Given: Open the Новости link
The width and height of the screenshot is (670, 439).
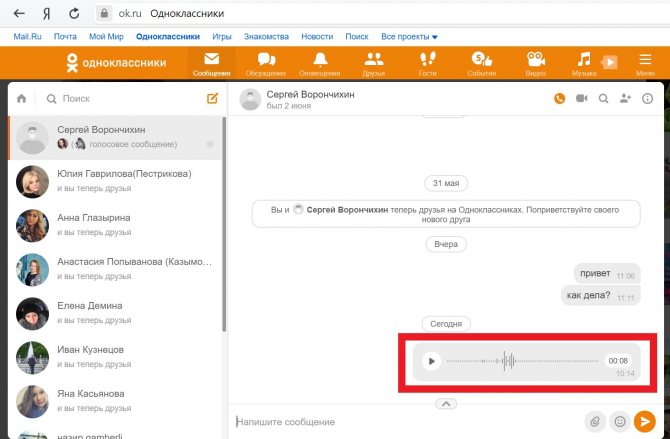Looking at the screenshot, I should click(x=317, y=37).
